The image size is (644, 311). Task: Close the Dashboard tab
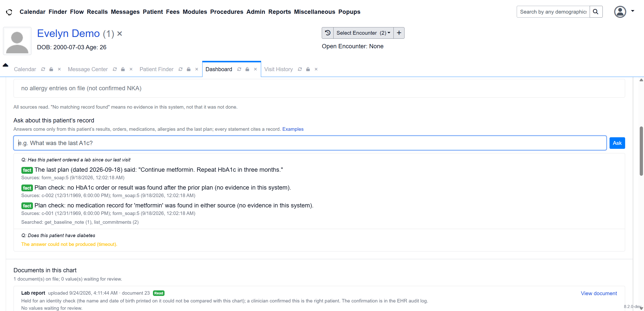255,69
